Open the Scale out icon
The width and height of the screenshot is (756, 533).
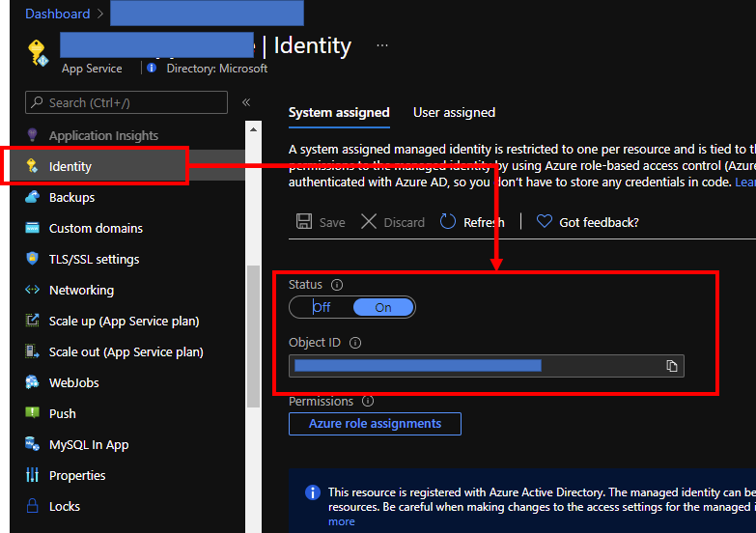pyautogui.click(x=32, y=351)
